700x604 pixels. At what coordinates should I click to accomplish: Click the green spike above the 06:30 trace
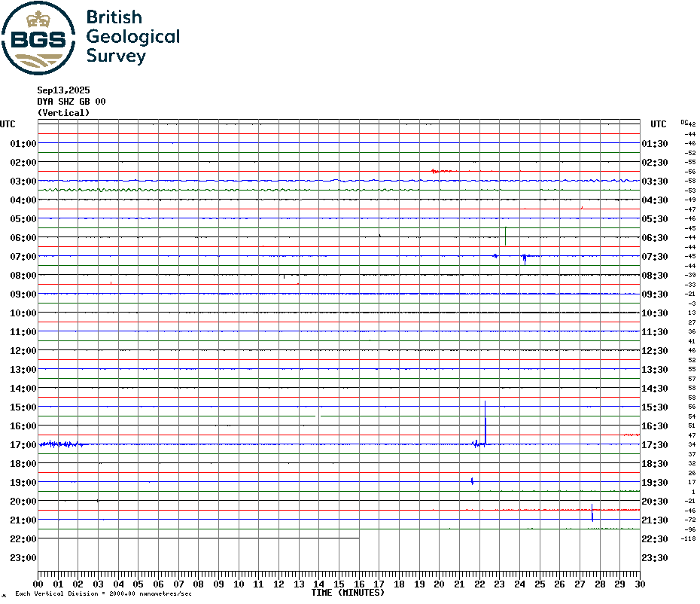(505, 236)
